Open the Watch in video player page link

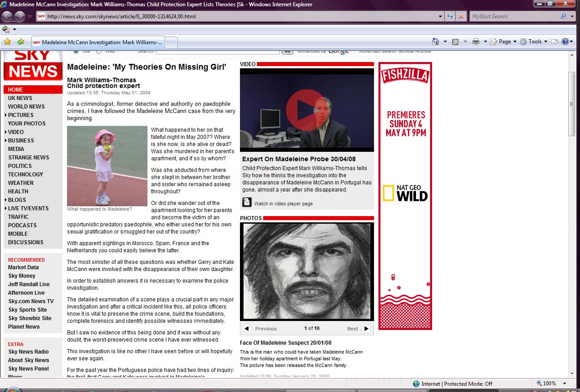click(x=283, y=204)
